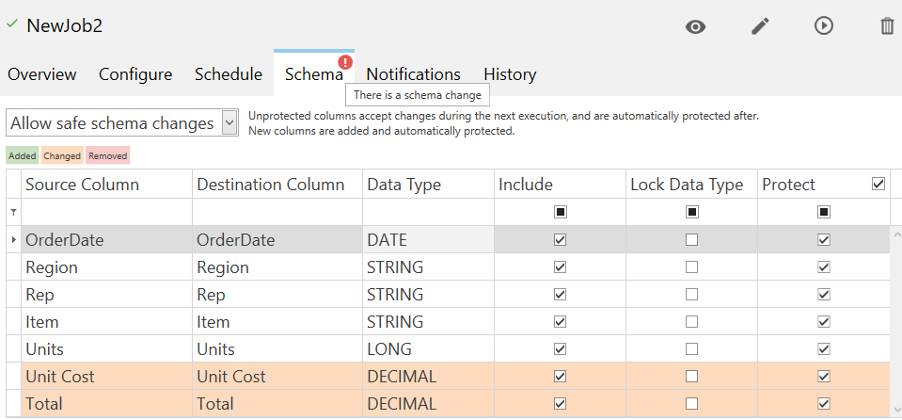Delete the job with trash icon
This screenshot has width=902, height=420.
[x=887, y=26]
